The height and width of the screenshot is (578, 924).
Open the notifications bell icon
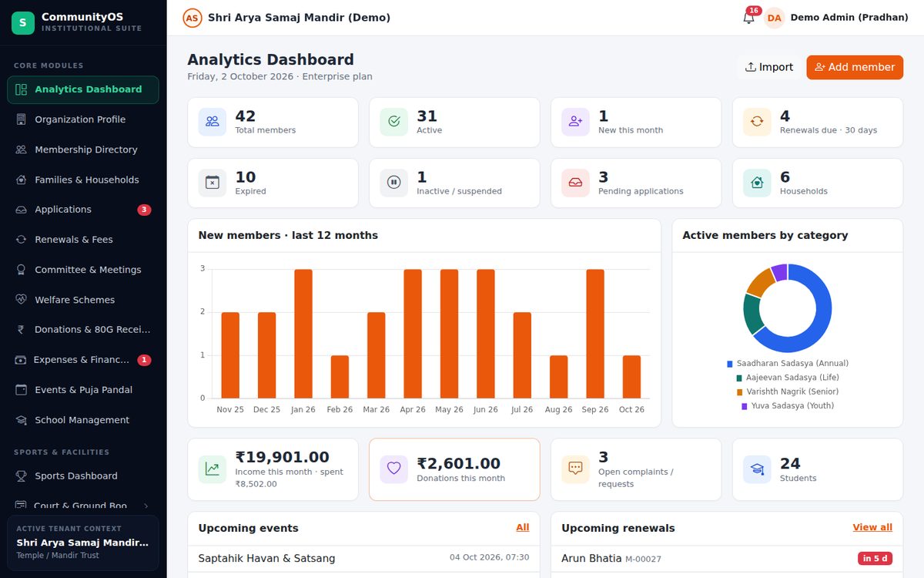coord(748,17)
